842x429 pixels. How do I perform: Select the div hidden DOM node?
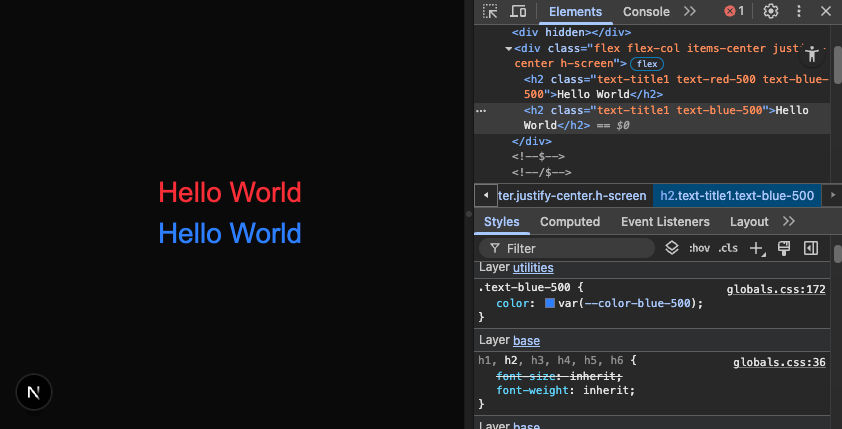(x=571, y=33)
